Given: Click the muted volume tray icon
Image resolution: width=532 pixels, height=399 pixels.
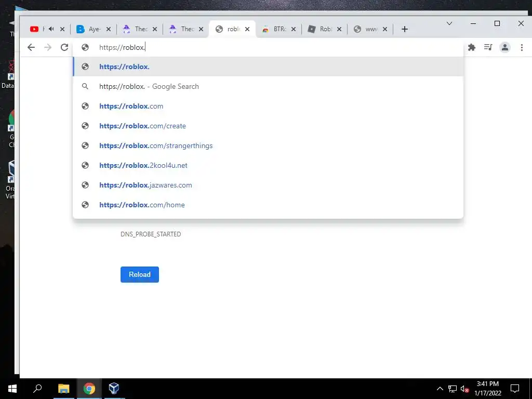Looking at the screenshot, I should point(465,389).
